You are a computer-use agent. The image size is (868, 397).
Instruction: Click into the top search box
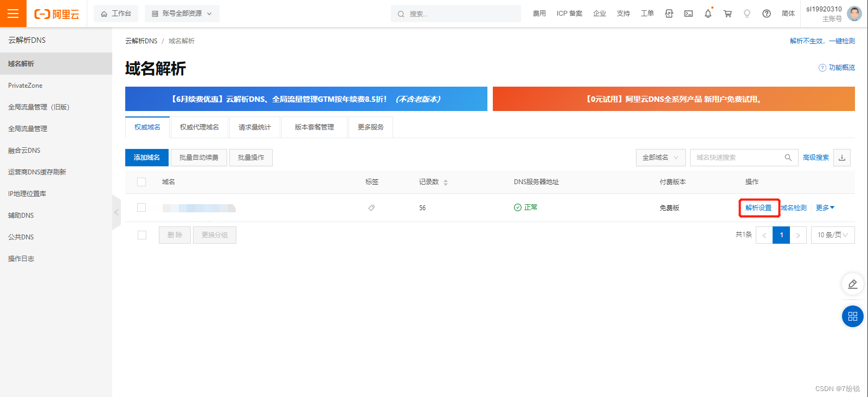click(456, 14)
